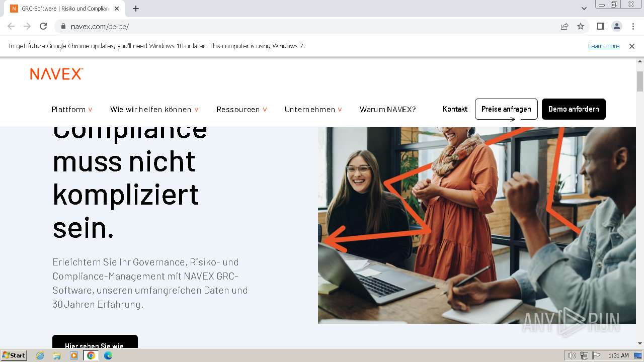Click the NAVEX logo

(x=56, y=74)
